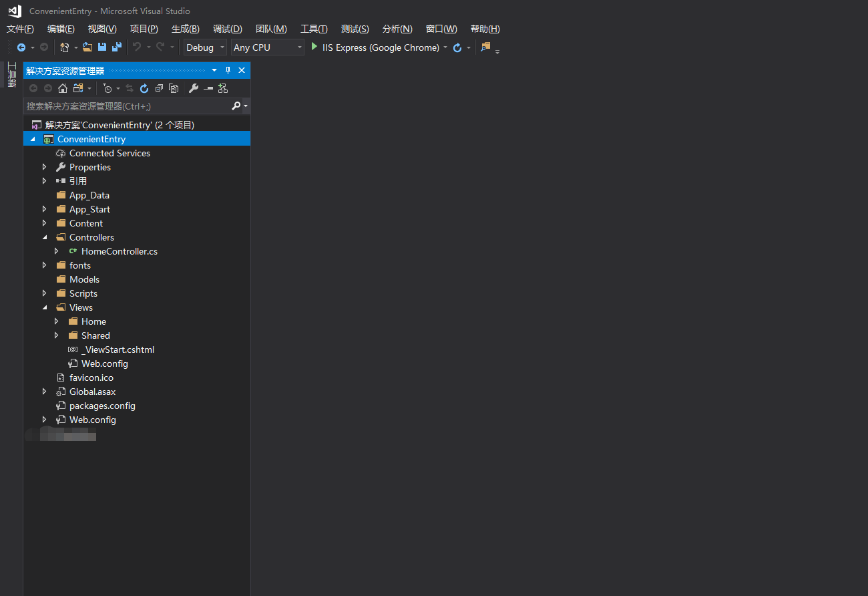
Task: Open the IIS Express target dropdown arrow
Action: [445, 47]
